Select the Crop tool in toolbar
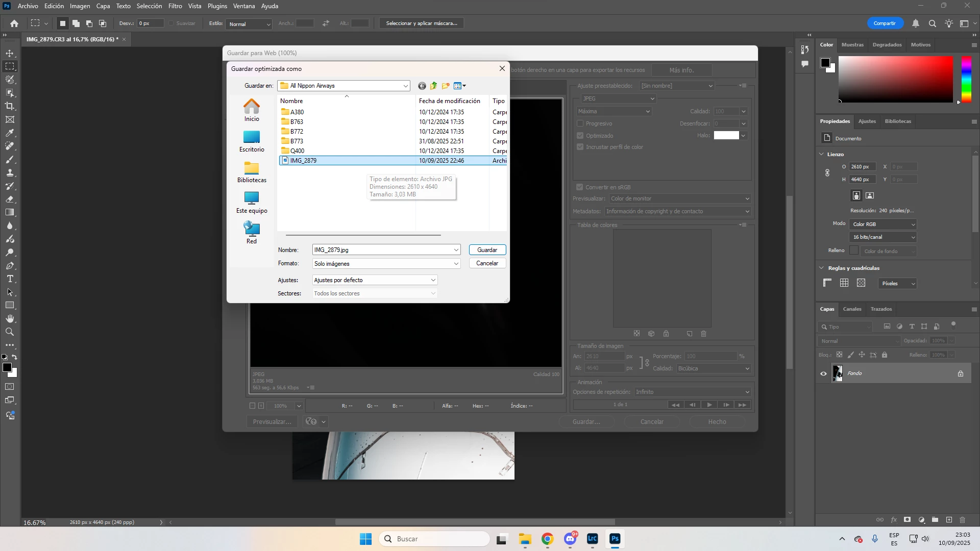This screenshot has width=980, height=551. click(10, 106)
